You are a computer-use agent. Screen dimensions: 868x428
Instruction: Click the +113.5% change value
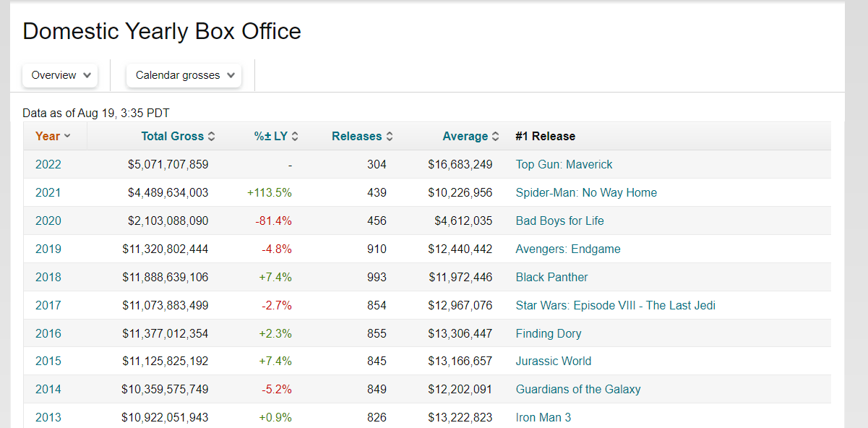click(x=270, y=192)
